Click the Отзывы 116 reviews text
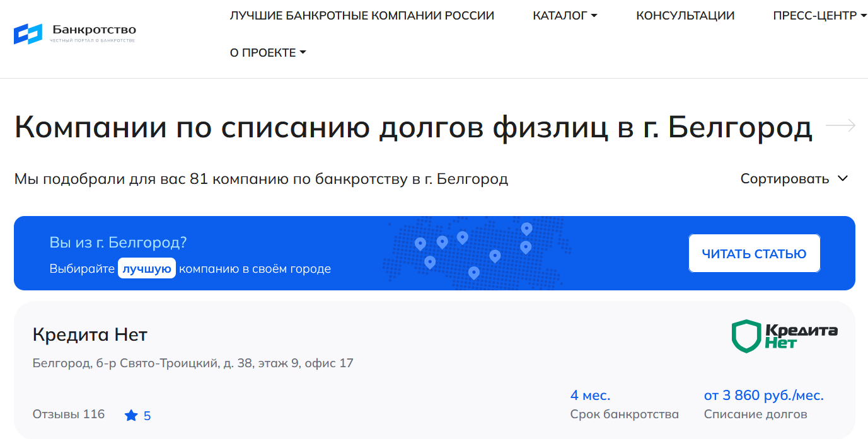 [69, 414]
